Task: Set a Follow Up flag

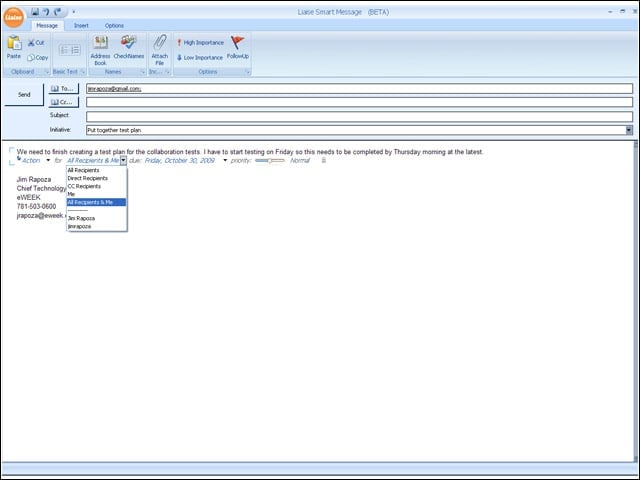Action: point(238,47)
